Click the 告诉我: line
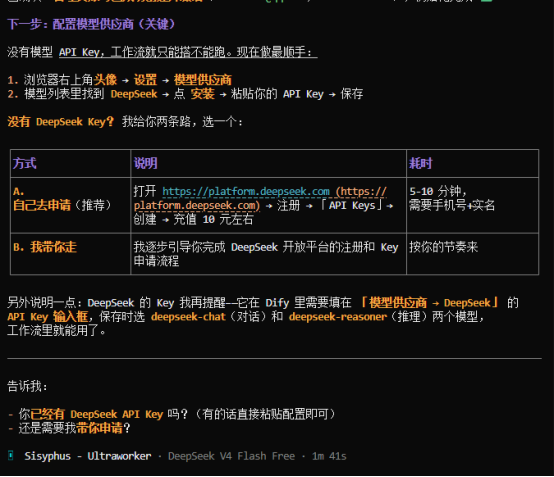This screenshot has height=477, width=554. [x=27, y=386]
